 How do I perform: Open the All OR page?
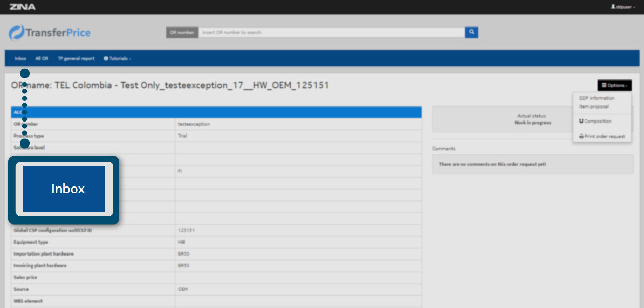coord(42,59)
